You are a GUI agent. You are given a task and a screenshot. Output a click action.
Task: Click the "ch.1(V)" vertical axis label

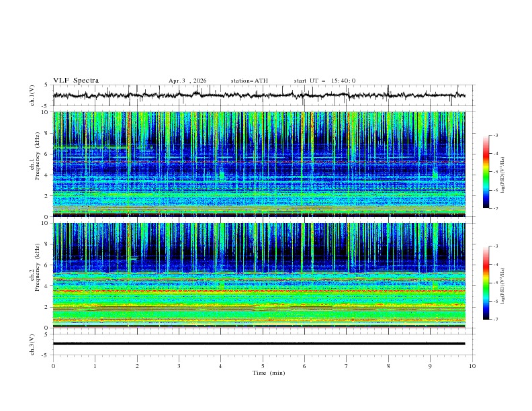point(32,95)
